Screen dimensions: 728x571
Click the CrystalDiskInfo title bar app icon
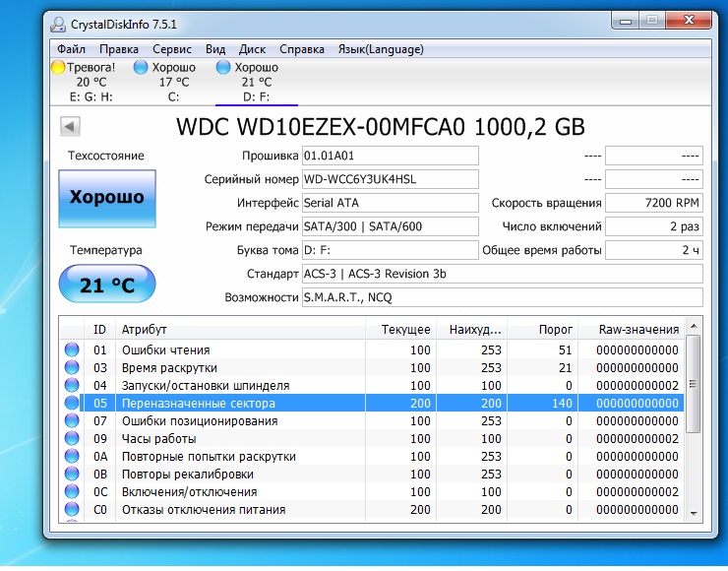click(x=58, y=25)
